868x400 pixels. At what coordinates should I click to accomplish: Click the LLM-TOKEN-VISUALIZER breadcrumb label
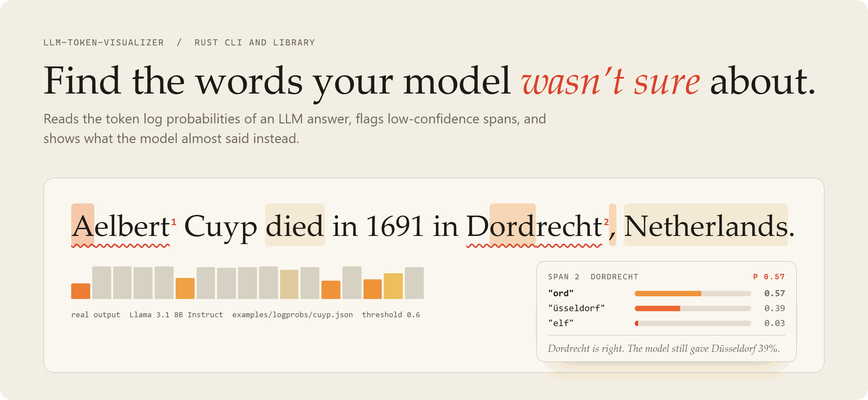[x=104, y=43]
